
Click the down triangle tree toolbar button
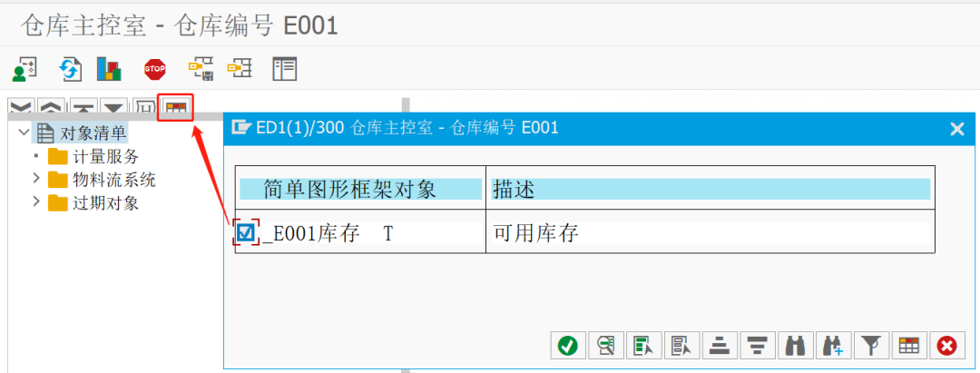pyautogui.click(x=113, y=107)
